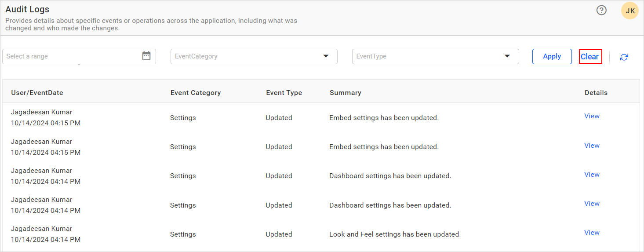This screenshot has height=252, width=644.
Task: Select the Look and Feel settings summary row
Action: [395, 234]
